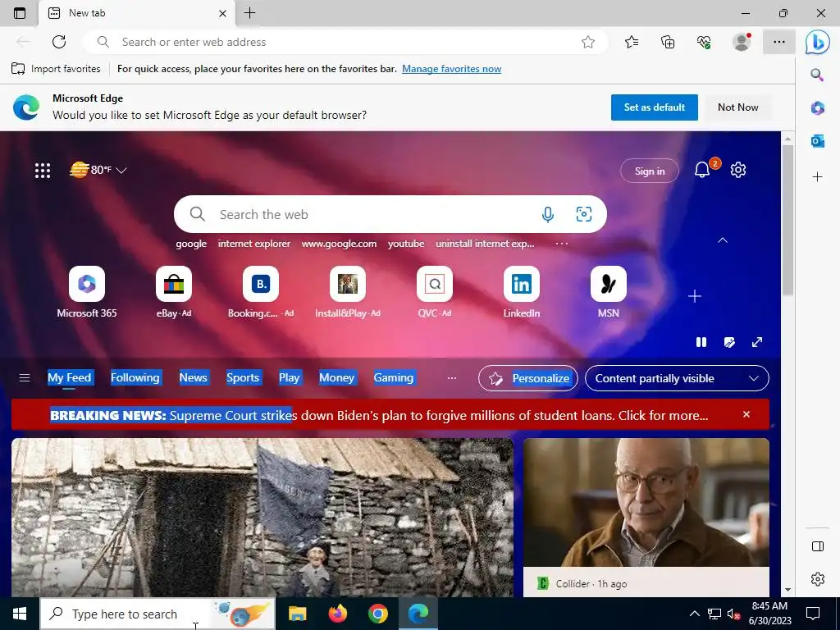Open Firefox from the taskbar
The height and width of the screenshot is (630, 840).
tap(337, 614)
